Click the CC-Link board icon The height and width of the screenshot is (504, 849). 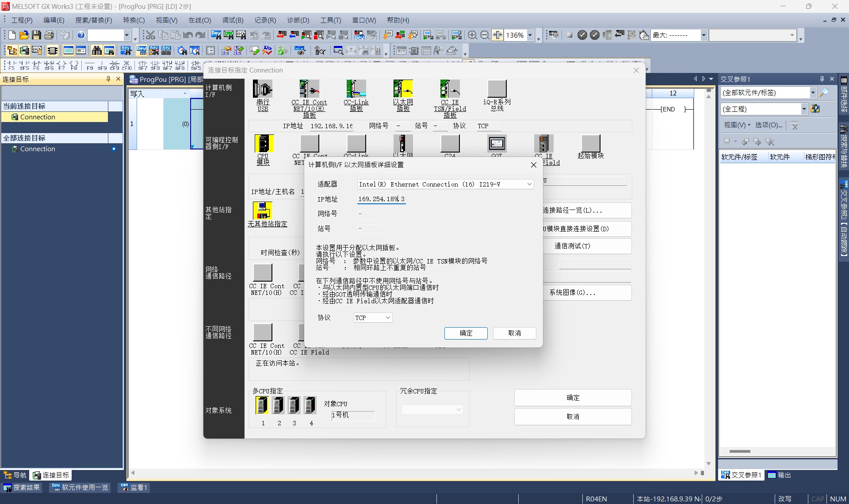click(x=356, y=89)
